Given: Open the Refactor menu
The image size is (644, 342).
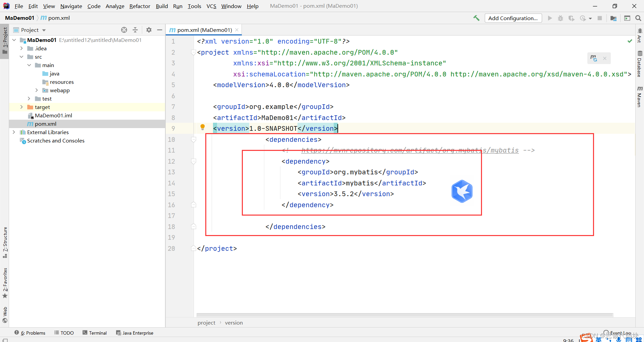Looking at the screenshot, I should coord(140,6).
